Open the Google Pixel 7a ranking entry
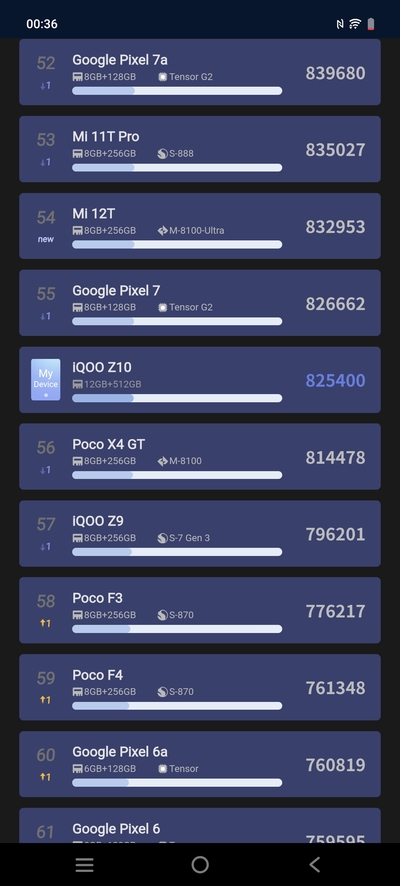The height and width of the screenshot is (886, 400). [200, 72]
